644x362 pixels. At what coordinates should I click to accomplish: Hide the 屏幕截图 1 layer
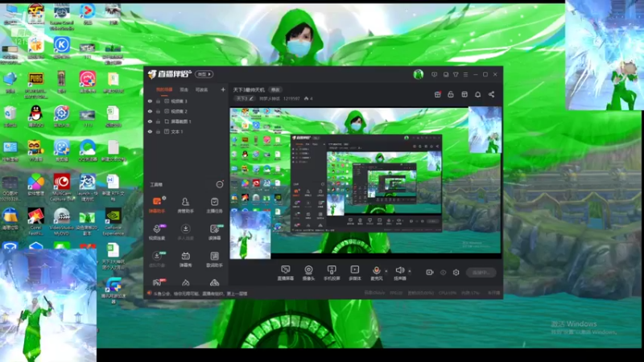click(x=150, y=121)
